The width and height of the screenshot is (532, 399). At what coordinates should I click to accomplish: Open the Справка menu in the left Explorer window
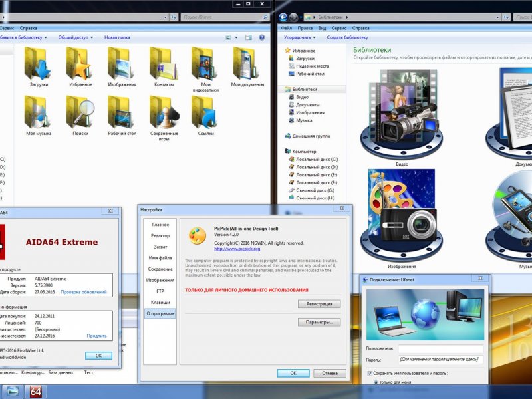(28, 28)
